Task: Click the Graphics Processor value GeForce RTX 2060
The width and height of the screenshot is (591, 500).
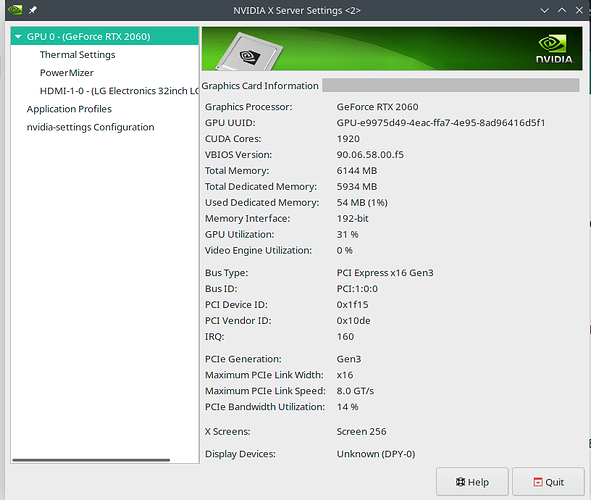Action: (377, 107)
